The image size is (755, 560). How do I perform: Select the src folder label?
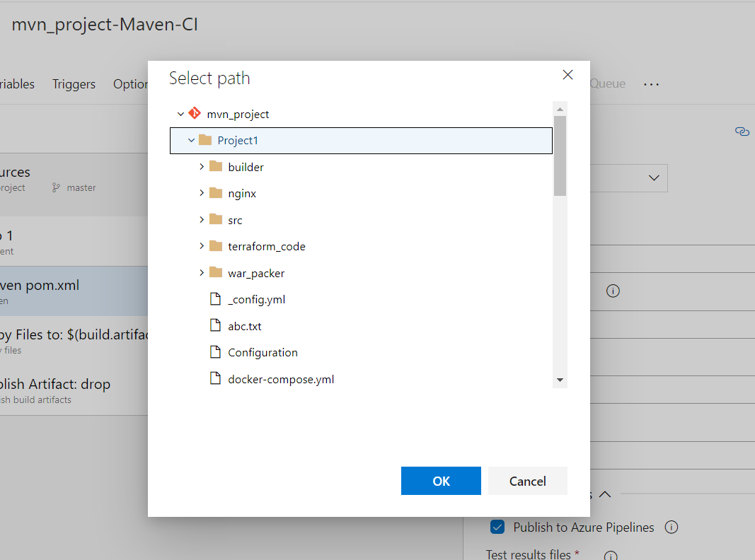pos(235,220)
